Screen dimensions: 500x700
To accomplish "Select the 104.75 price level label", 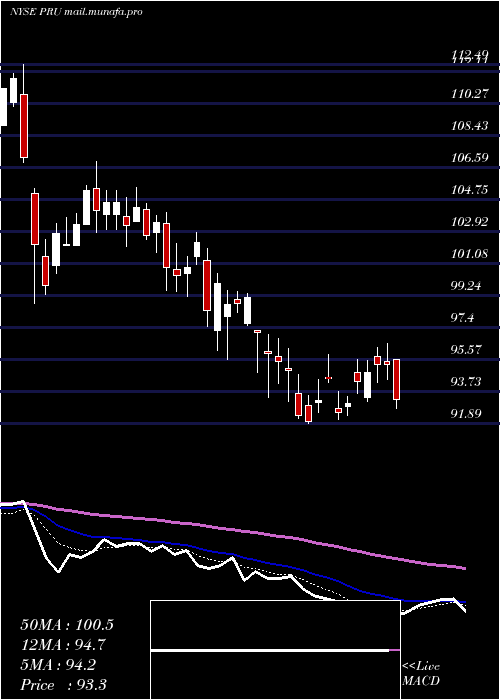I will (469, 190).
